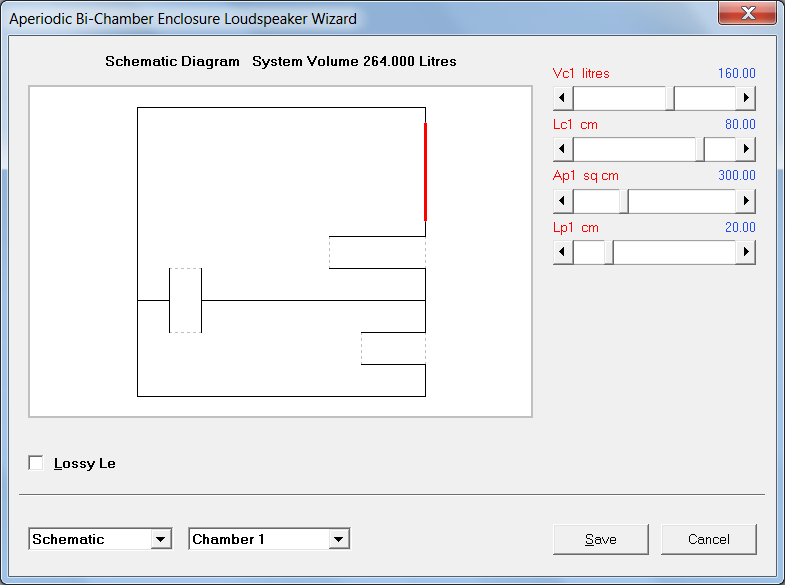Decrease Lp1 cm with left arrow
The width and height of the screenshot is (785, 585).
563,252
